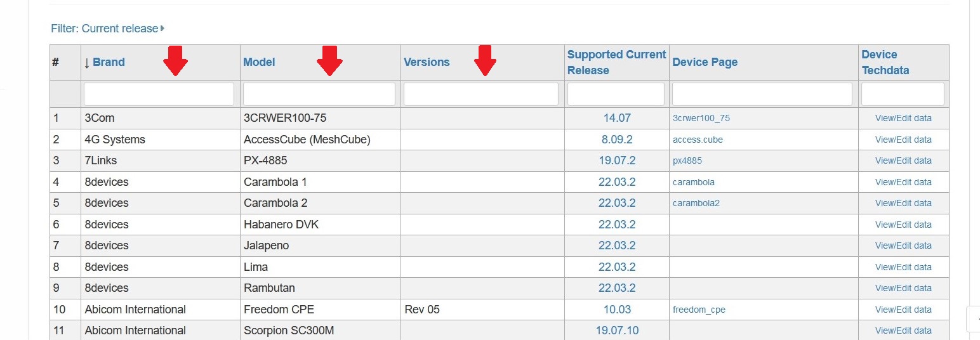Open the carambola2 device page link
The height and width of the screenshot is (340, 980).
[x=696, y=203]
